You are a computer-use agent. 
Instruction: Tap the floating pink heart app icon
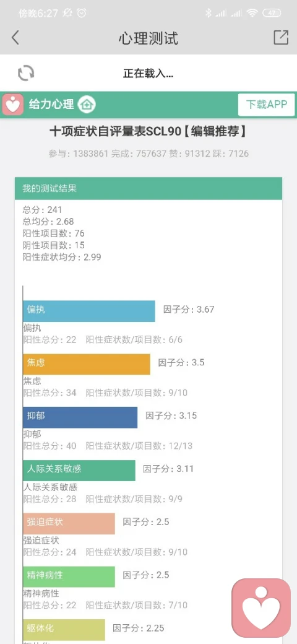point(261,608)
